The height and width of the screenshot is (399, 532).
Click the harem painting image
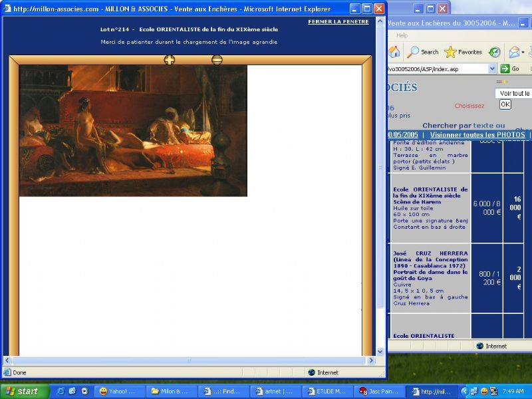pyautogui.click(x=133, y=130)
